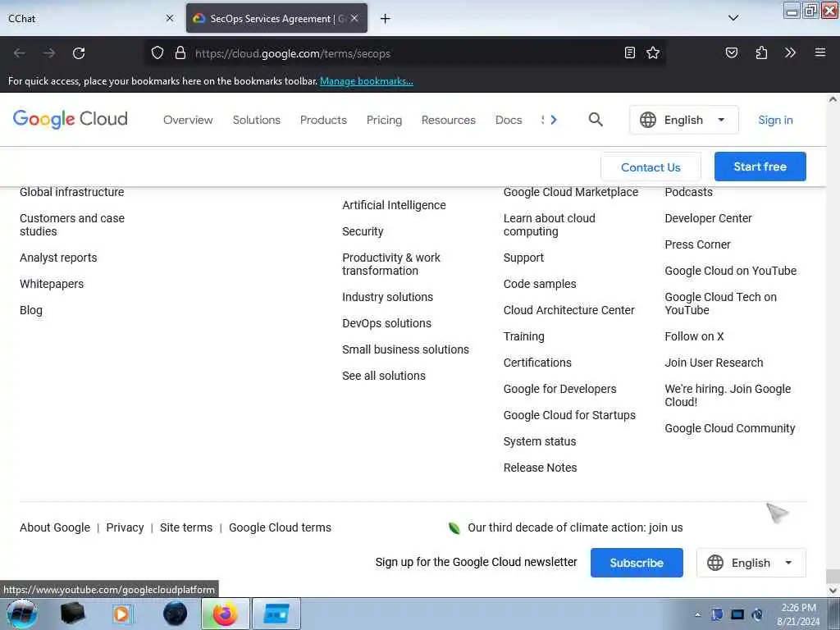Open the media player taskbar icon

point(121,614)
